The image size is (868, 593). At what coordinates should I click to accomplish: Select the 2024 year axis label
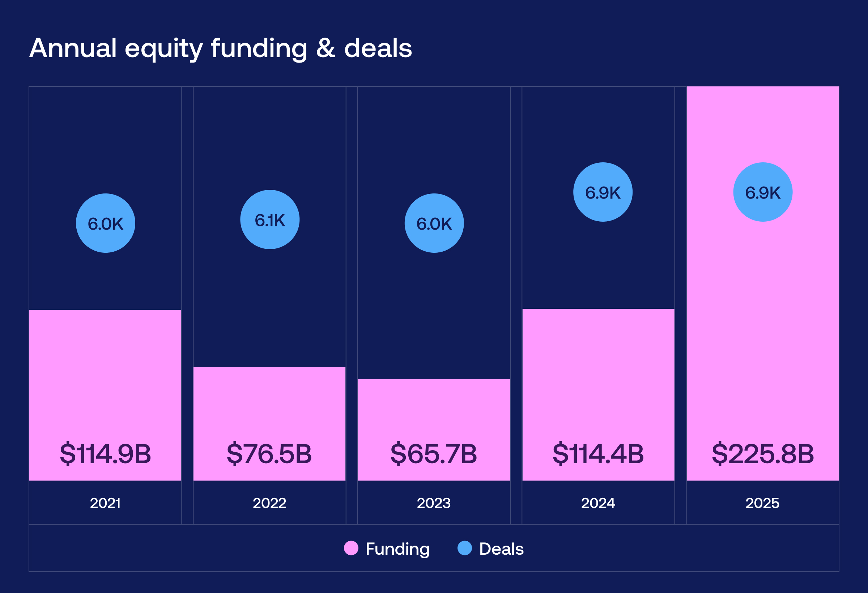[x=598, y=503]
